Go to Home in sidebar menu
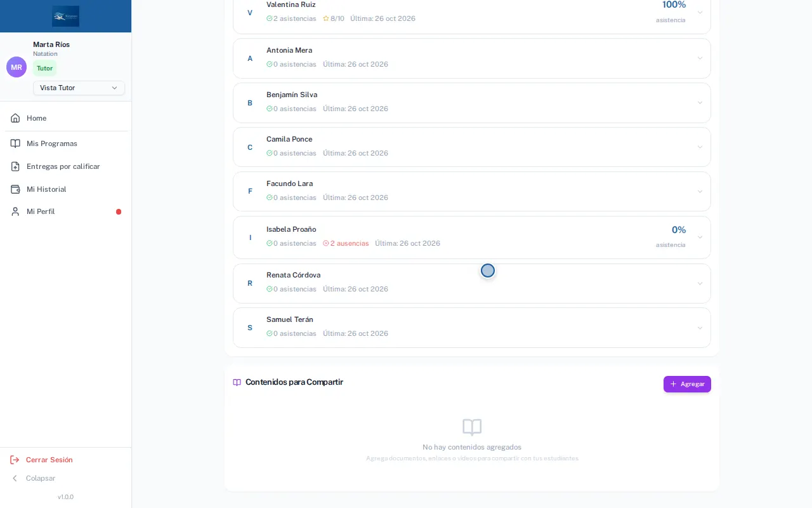The image size is (812, 508). coord(66,118)
